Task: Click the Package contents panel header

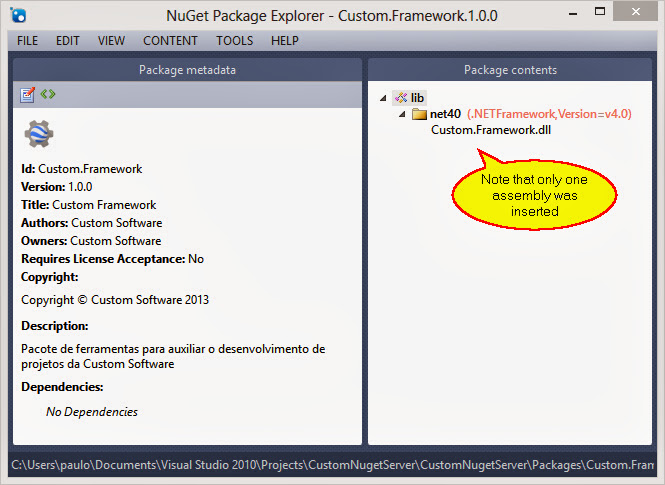Action: [510, 70]
